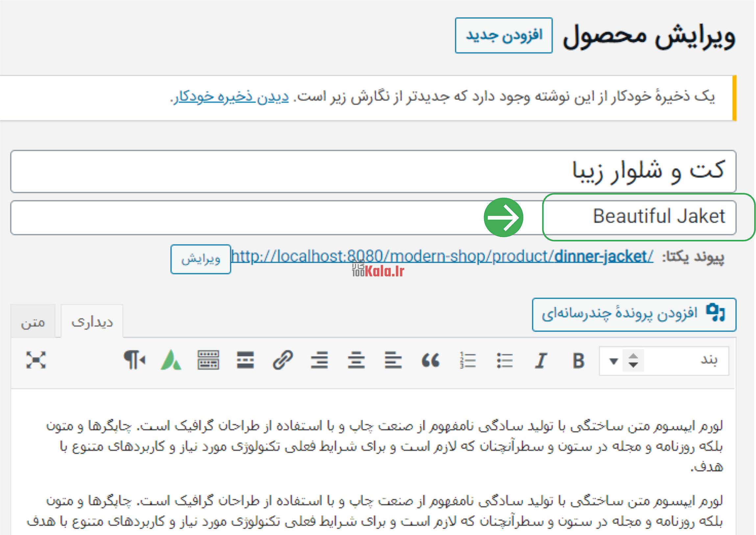
Task: Insert a bulleted list
Action: click(x=504, y=361)
